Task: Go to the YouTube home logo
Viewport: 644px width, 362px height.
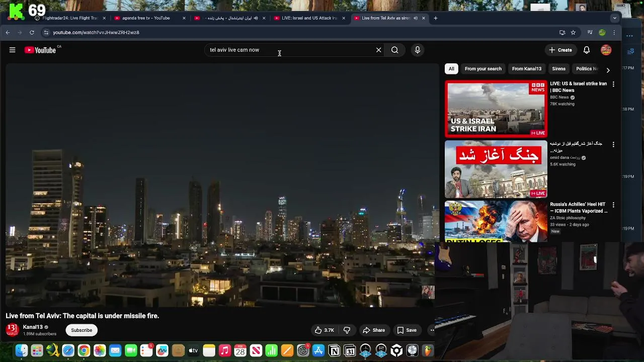Action: 40,50
